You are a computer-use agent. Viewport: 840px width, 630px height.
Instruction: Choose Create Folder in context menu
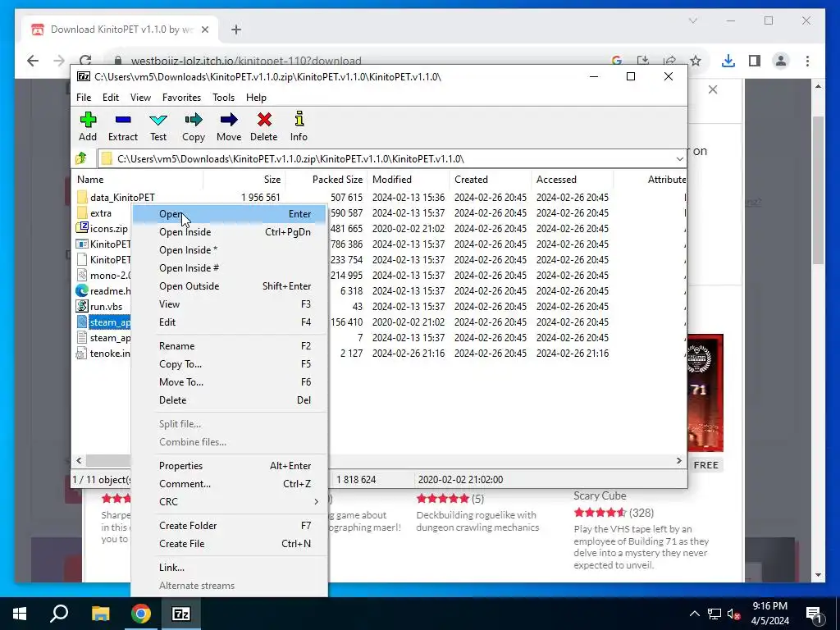click(230, 526)
